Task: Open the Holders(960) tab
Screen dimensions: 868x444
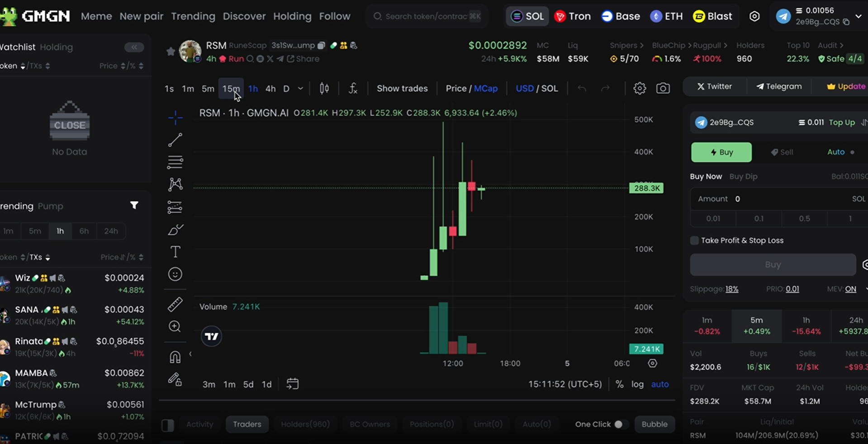Action: (x=305, y=424)
